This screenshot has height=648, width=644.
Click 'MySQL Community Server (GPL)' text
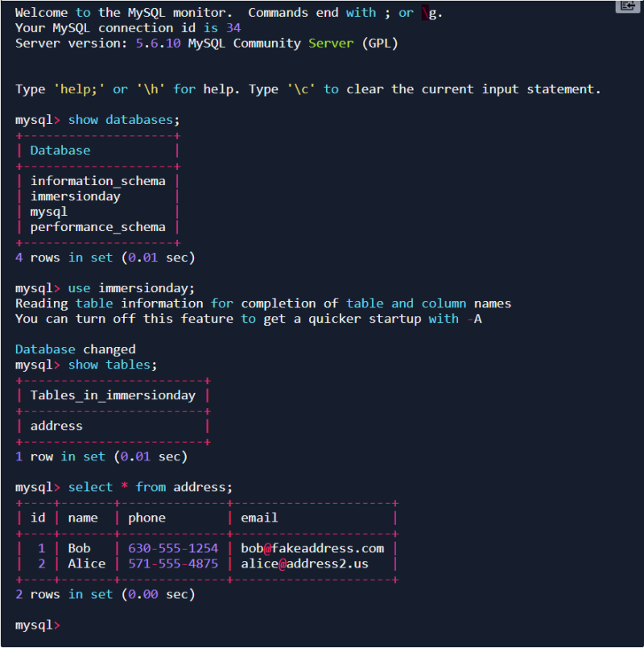(293, 43)
